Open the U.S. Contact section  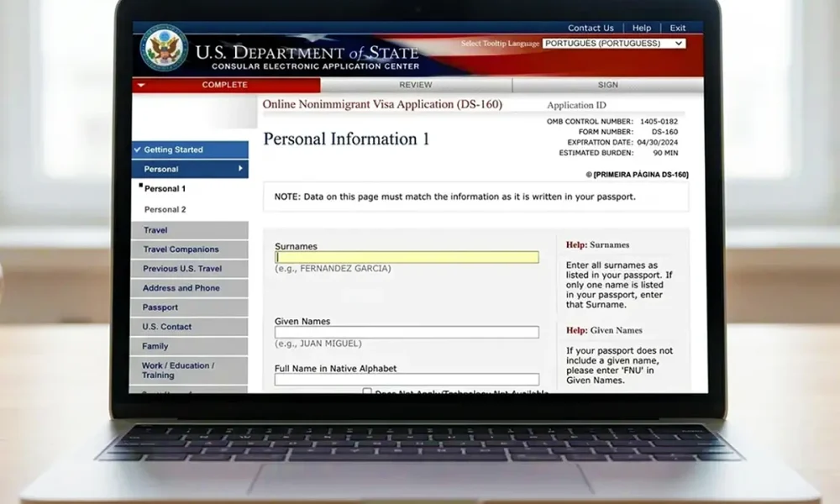point(189,327)
